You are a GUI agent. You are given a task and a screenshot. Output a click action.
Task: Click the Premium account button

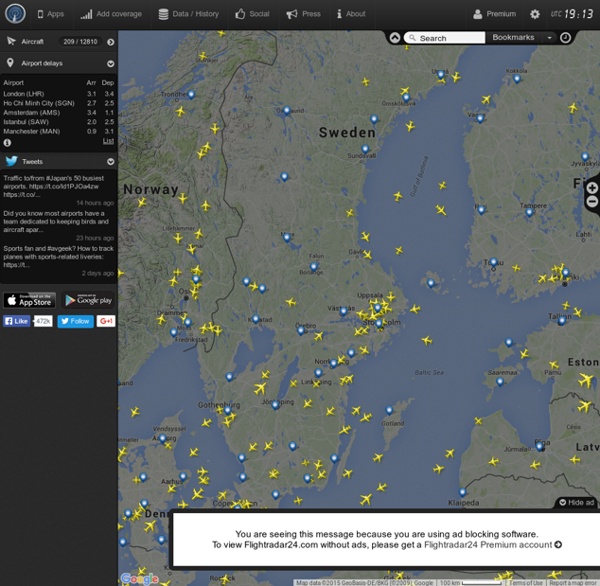tap(495, 14)
